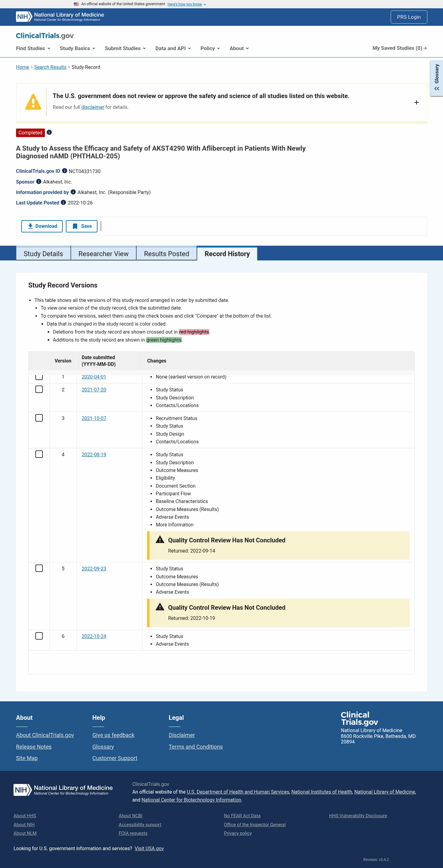The height and width of the screenshot is (868, 443).
Task: Click the Download button
Action: click(x=42, y=226)
